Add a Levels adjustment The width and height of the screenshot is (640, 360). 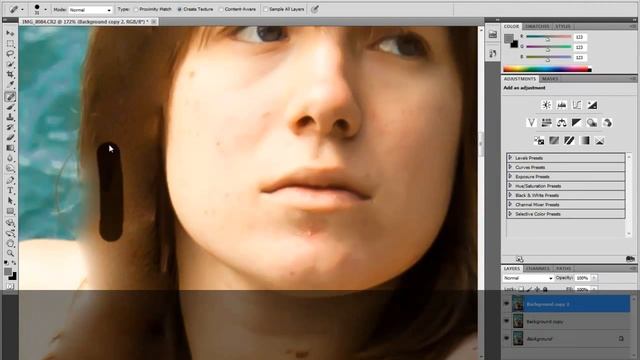[562, 105]
